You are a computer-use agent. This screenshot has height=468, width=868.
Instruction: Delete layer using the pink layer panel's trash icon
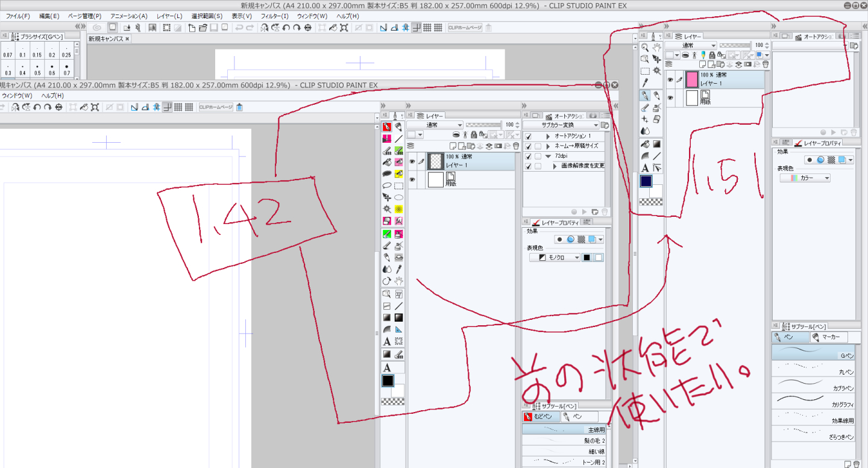click(x=766, y=64)
